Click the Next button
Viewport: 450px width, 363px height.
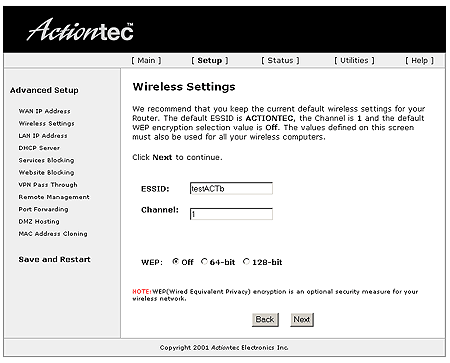pyautogui.click(x=302, y=320)
